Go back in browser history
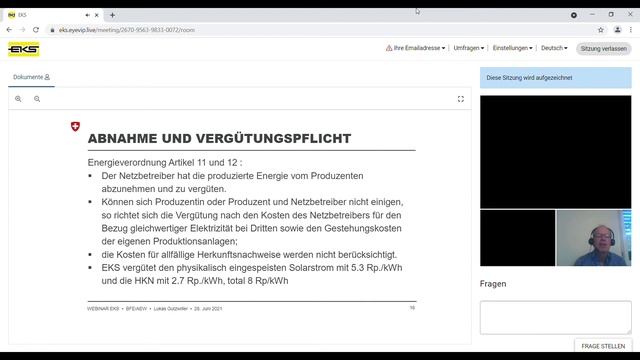 pyautogui.click(x=9, y=30)
